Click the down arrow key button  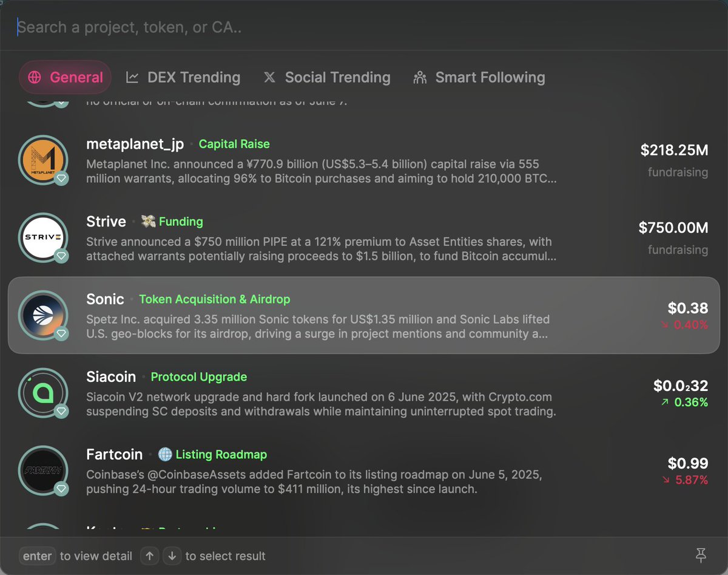172,556
